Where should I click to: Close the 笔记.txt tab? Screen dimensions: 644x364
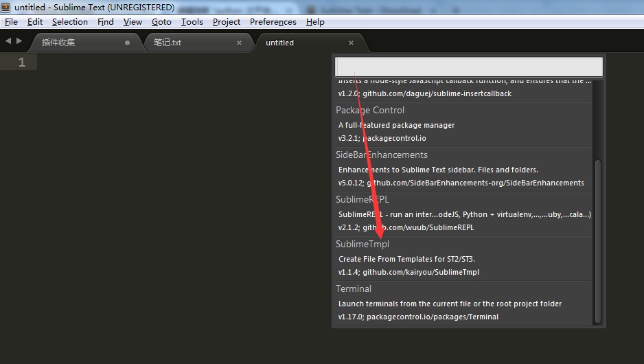239,43
